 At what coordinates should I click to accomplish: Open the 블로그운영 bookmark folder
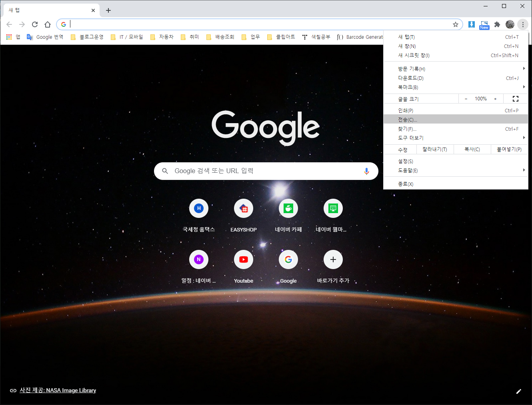tap(87, 37)
